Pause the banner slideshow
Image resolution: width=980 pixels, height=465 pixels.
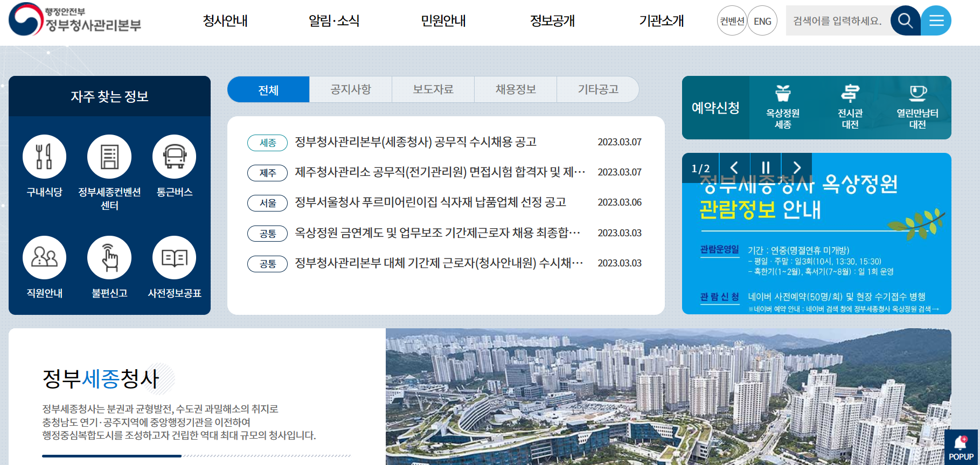click(766, 168)
